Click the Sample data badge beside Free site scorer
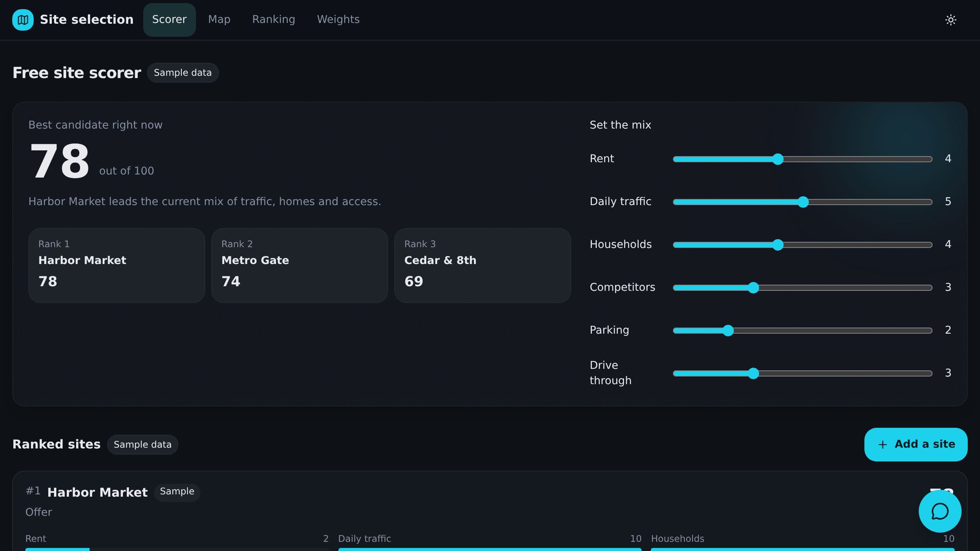This screenshot has height=551, width=980. (x=183, y=73)
